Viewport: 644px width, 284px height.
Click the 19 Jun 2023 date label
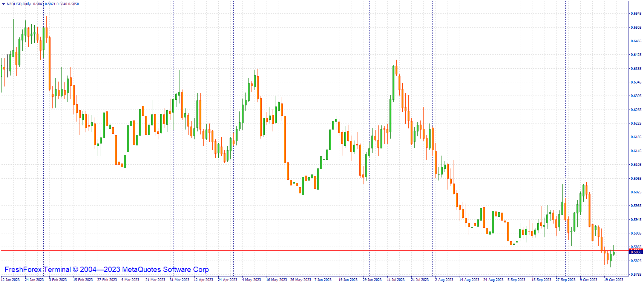tap(348, 280)
